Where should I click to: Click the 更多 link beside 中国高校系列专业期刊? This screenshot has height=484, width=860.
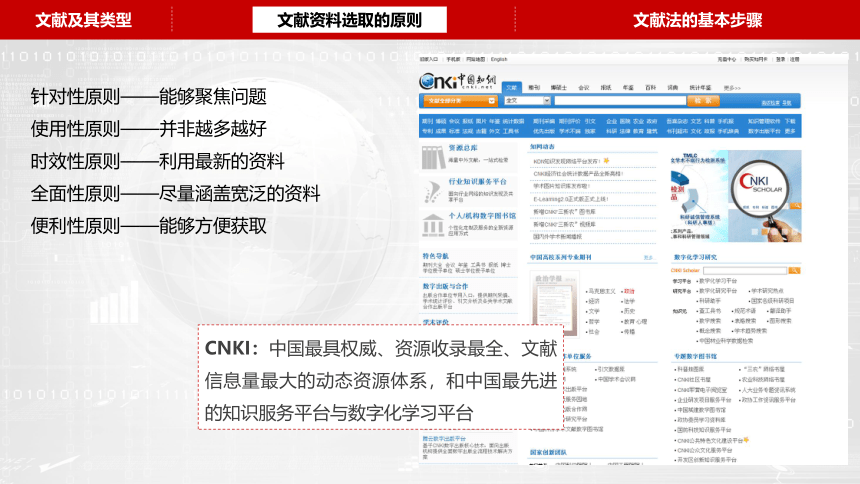coord(649,257)
